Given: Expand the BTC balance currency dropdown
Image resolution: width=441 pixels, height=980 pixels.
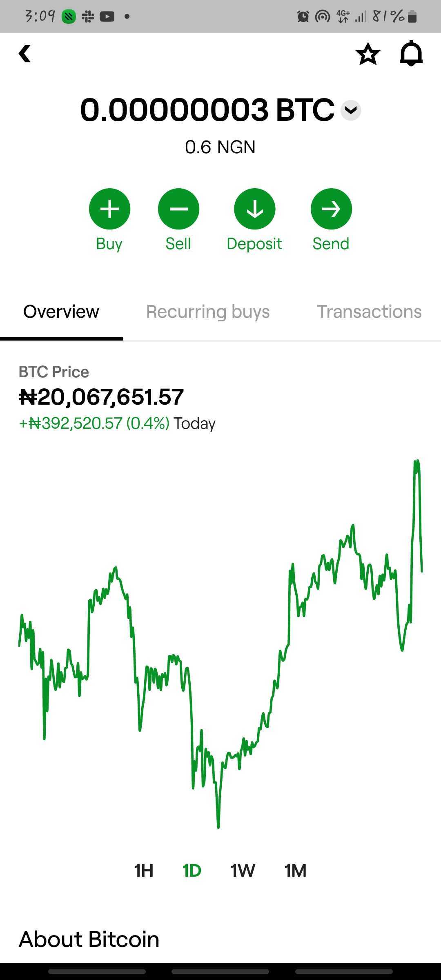Looking at the screenshot, I should [351, 110].
